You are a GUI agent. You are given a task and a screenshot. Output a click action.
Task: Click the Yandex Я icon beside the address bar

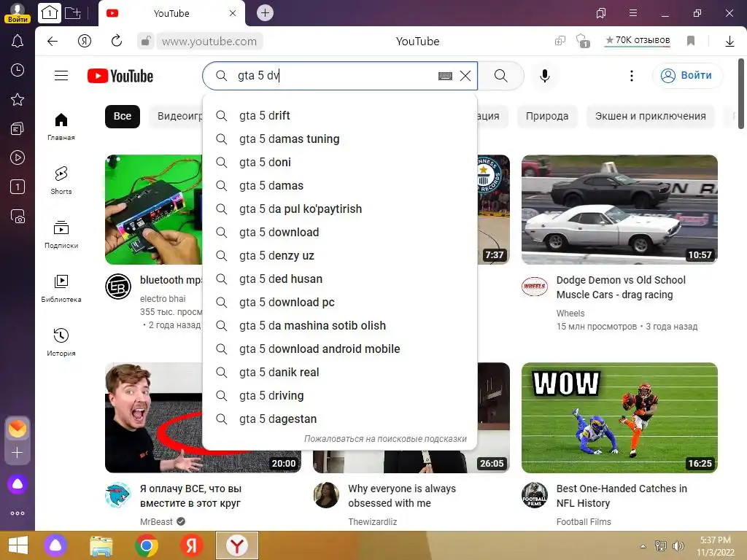85,42
